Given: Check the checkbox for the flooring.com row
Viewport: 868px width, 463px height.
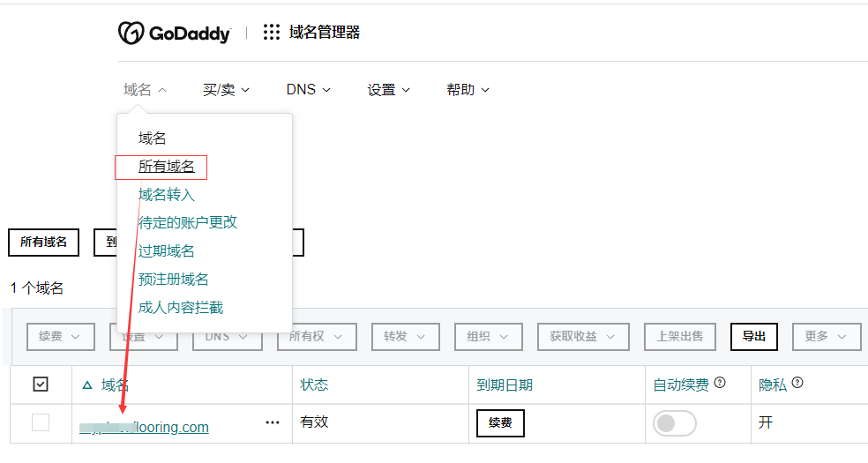Looking at the screenshot, I should tap(41, 422).
